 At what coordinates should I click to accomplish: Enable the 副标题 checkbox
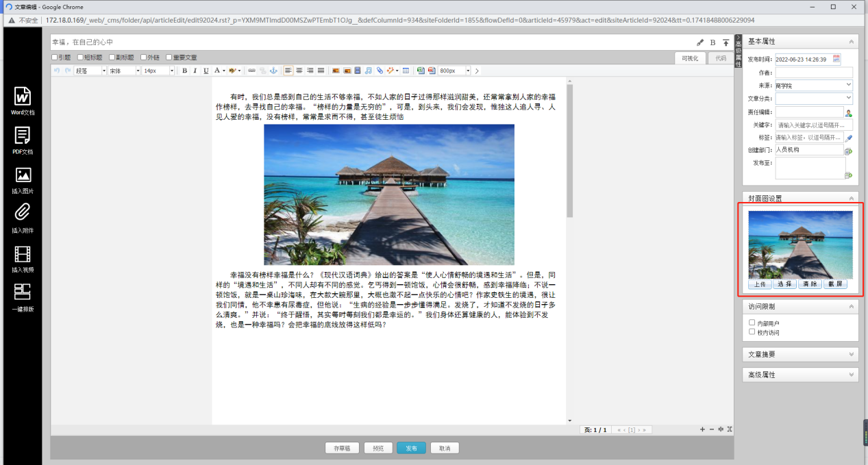[112, 58]
